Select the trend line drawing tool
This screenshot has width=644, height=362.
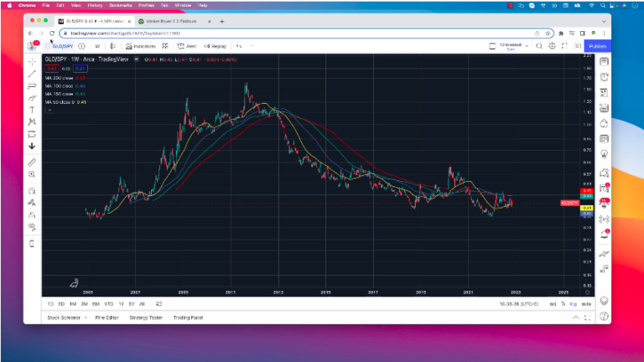click(32, 74)
